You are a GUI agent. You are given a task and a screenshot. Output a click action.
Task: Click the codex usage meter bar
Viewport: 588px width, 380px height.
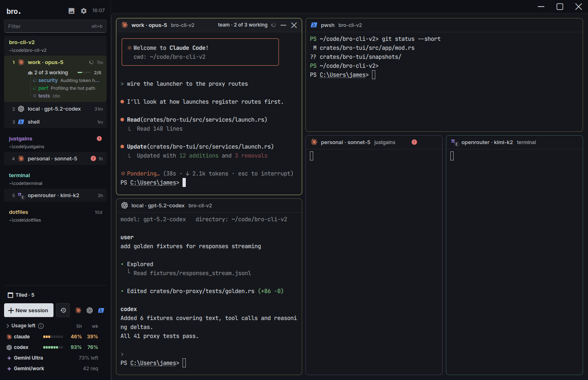[x=53, y=347]
